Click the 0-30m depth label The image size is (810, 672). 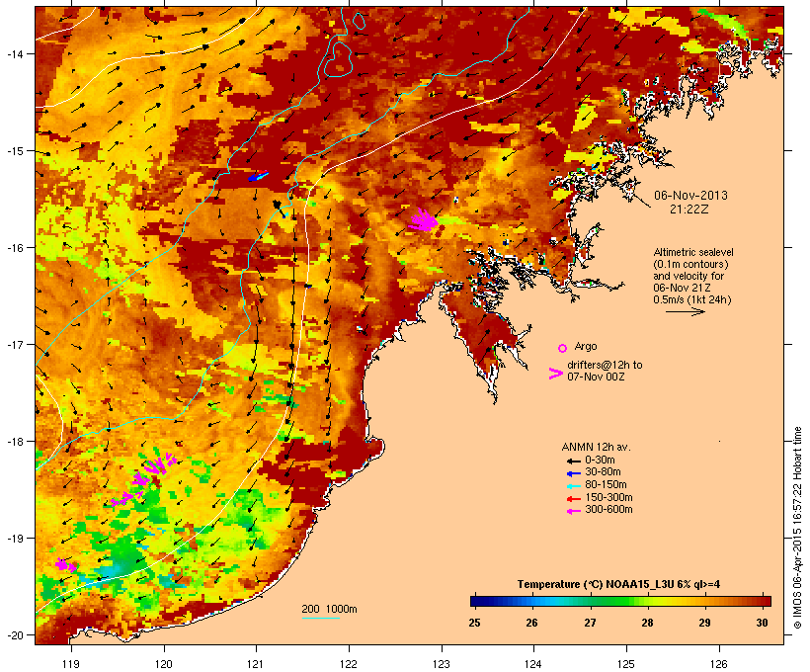click(600, 461)
